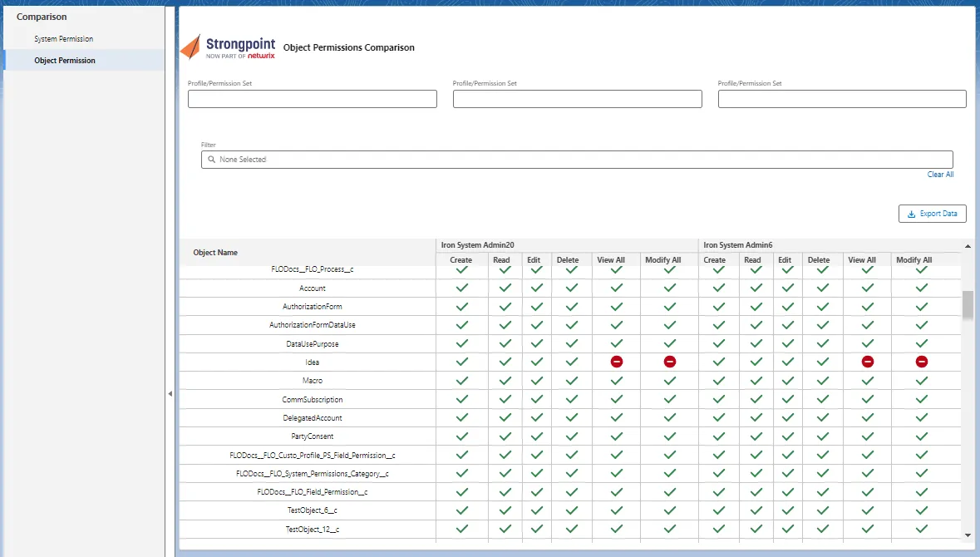The height and width of the screenshot is (557, 980).
Task: Click the Filter search magnifier icon
Action: click(x=211, y=160)
